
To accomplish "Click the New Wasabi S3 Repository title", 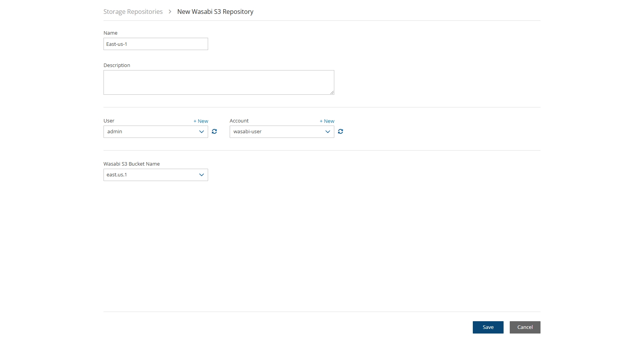I will [215, 12].
